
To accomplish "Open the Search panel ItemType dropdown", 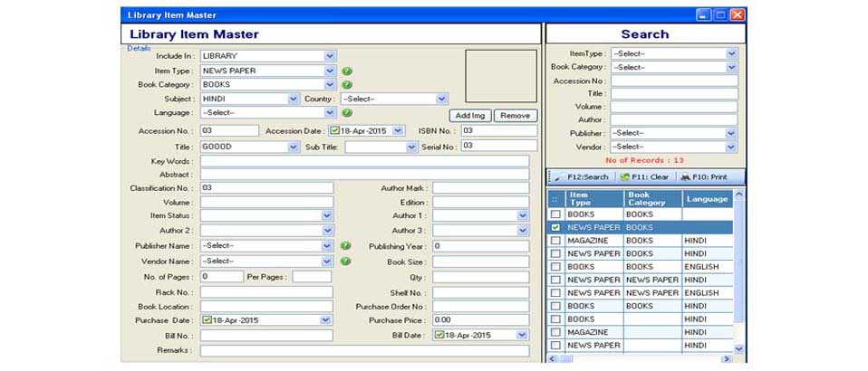I will click(731, 54).
